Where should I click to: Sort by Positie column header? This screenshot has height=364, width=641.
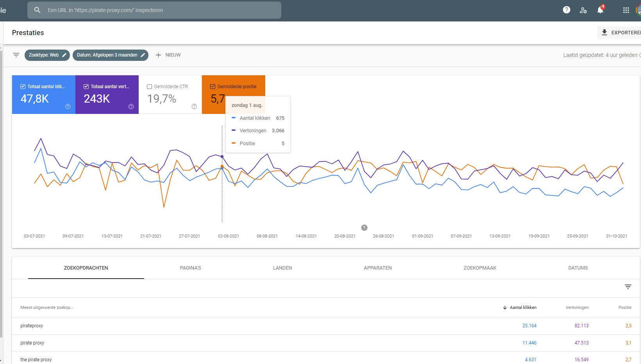click(x=625, y=307)
